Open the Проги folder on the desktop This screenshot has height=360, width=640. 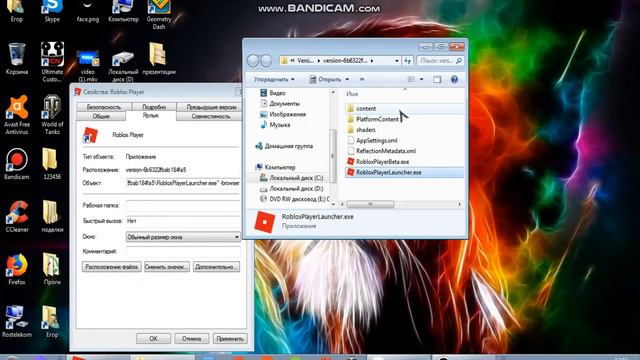(52, 269)
